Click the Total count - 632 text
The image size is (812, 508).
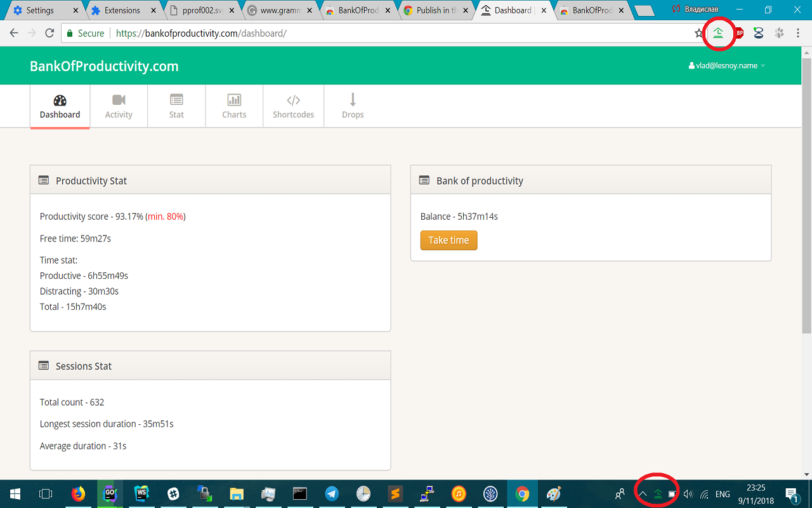pos(72,402)
